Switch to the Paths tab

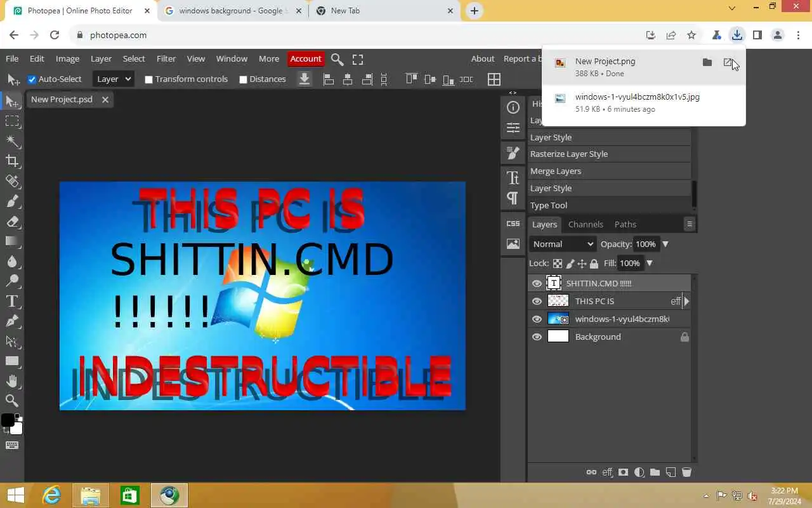pos(625,224)
